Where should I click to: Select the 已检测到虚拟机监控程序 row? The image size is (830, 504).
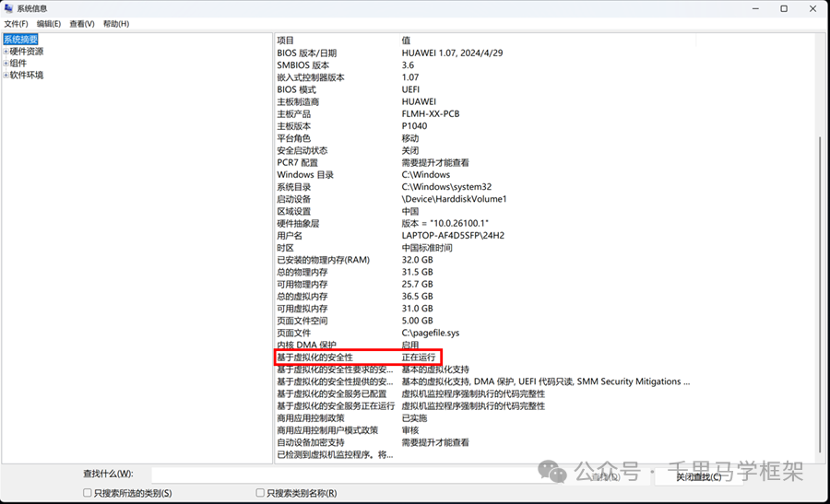point(485,455)
